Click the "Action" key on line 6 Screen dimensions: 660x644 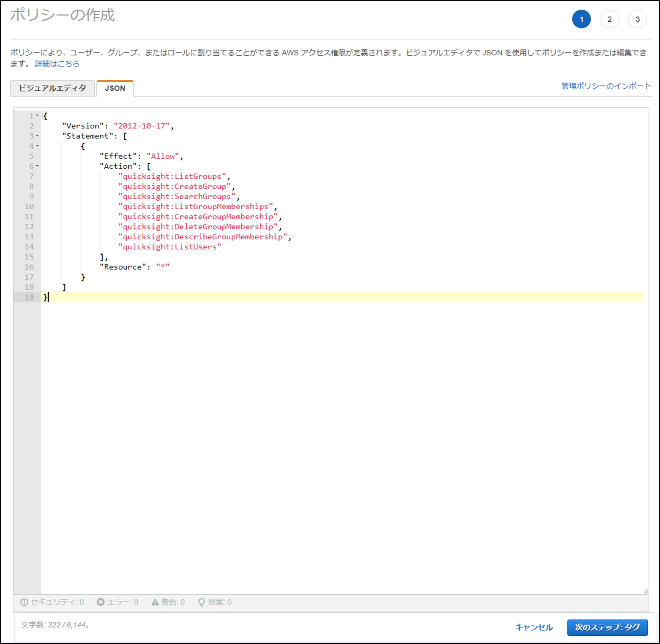[x=118, y=166]
